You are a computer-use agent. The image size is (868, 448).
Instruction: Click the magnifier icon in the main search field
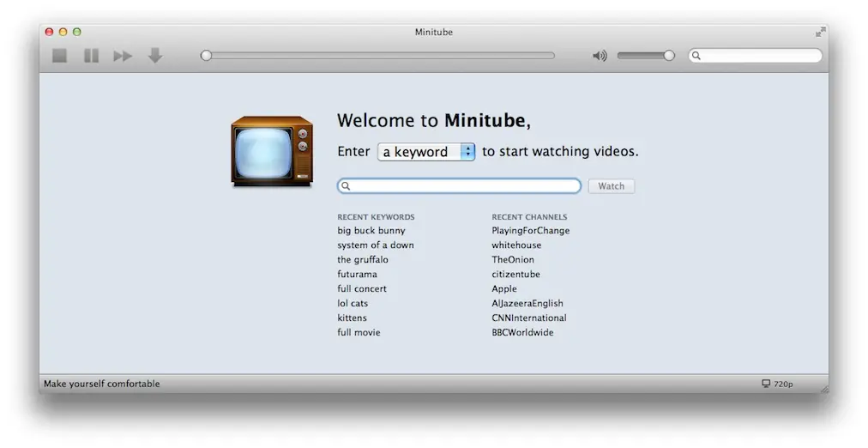coord(346,186)
